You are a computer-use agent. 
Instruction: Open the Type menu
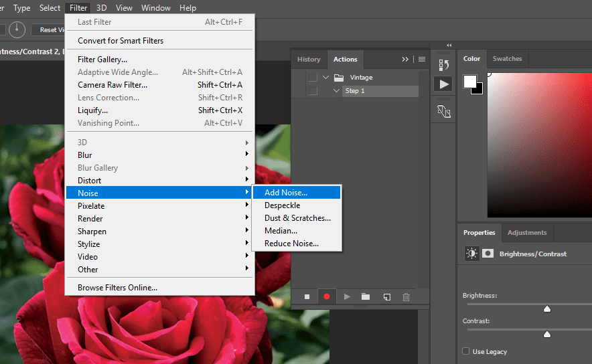pyautogui.click(x=22, y=8)
